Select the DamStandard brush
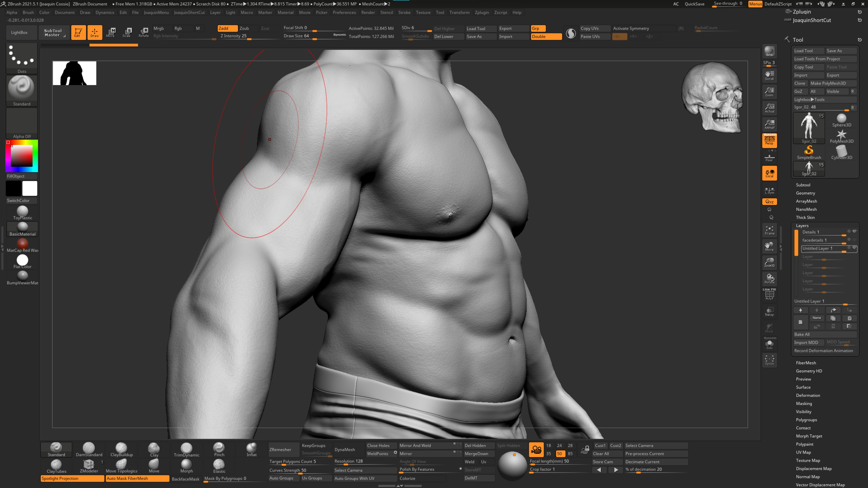This screenshot has height=488, width=868. [x=89, y=450]
